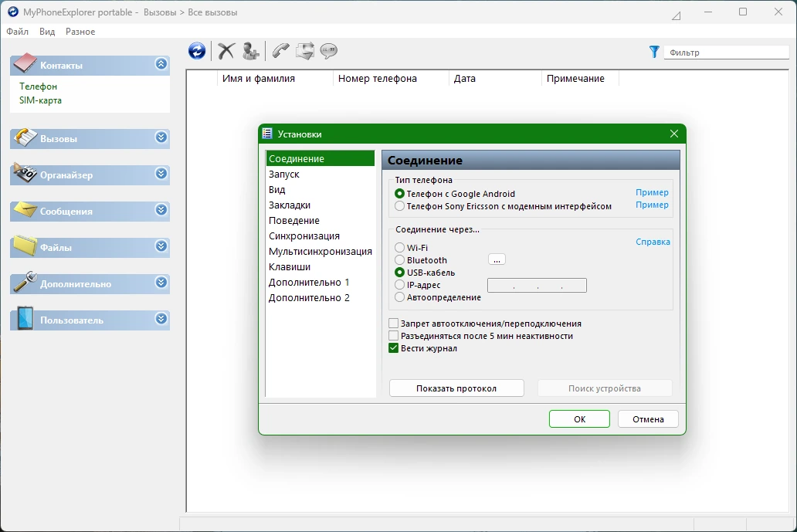Select Клавиши settings category
Image resolution: width=797 pixels, height=532 pixels.
pyautogui.click(x=320, y=266)
